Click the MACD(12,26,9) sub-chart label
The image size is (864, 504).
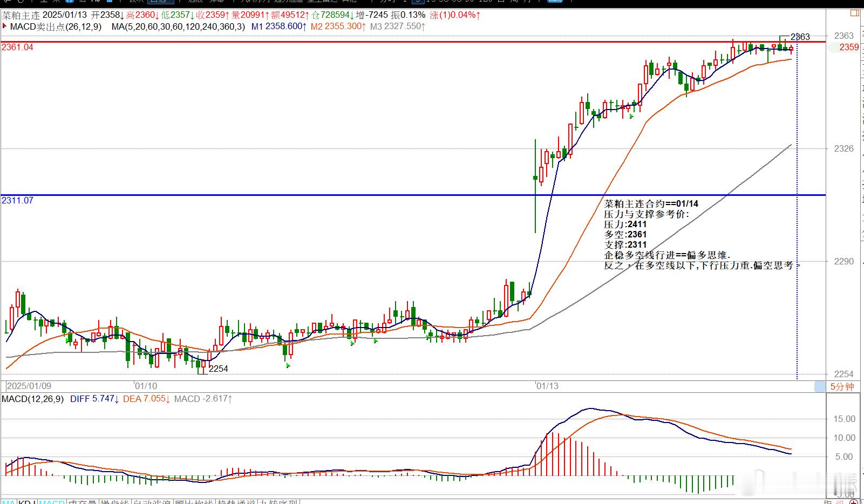pyautogui.click(x=32, y=399)
